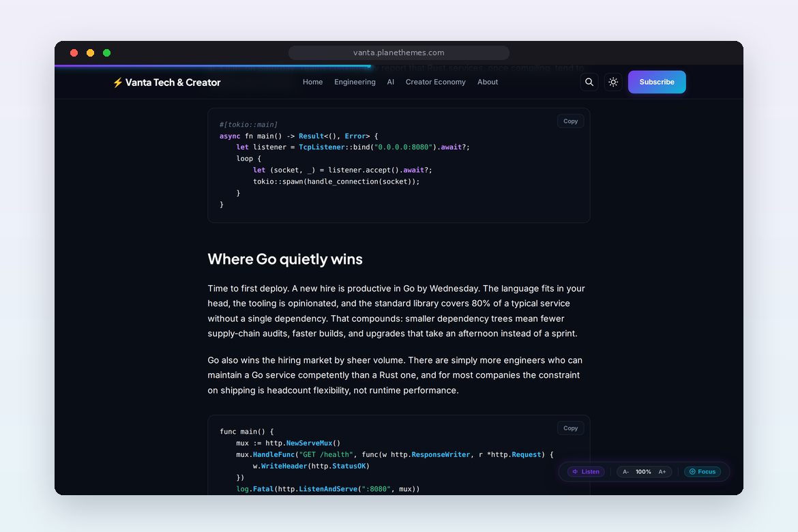Click the green maximize window button

(106, 53)
